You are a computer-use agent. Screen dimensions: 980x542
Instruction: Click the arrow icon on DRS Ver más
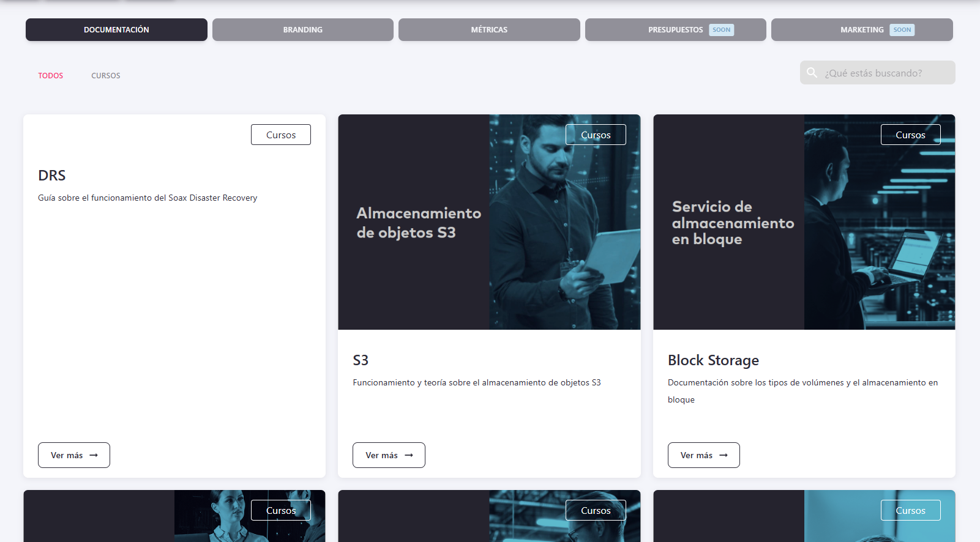click(94, 455)
